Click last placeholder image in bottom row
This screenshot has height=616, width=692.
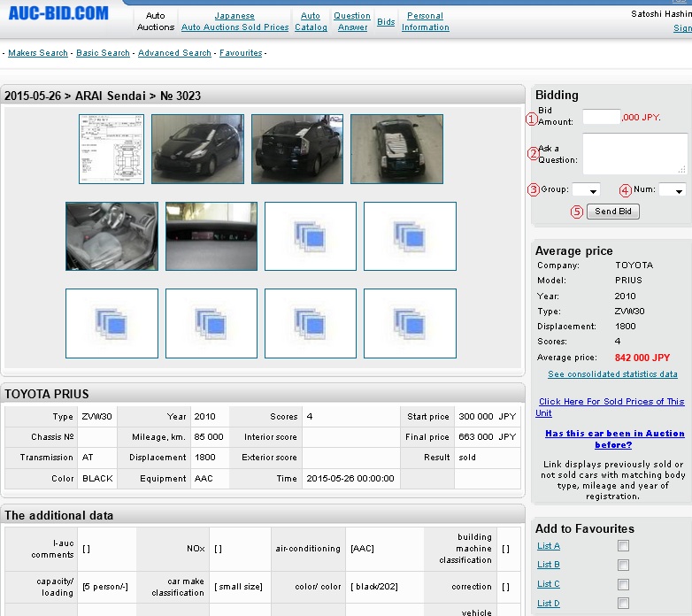coord(410,323)
